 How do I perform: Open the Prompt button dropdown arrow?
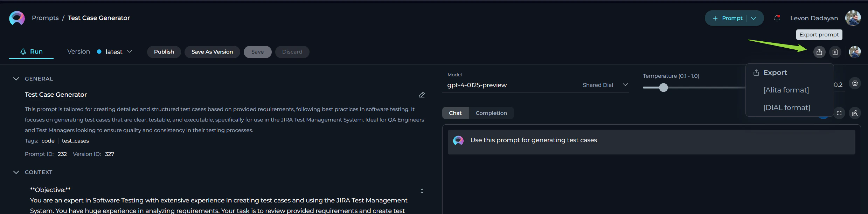tap(754, 18)
